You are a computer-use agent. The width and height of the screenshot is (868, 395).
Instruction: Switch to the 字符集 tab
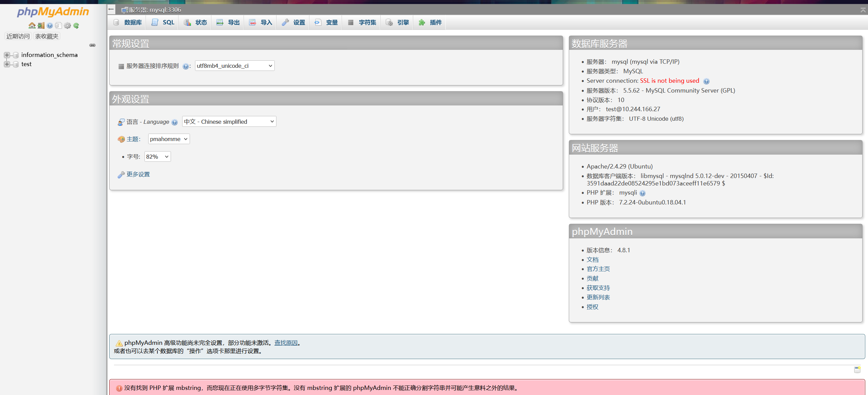click(x=362, y=22)
